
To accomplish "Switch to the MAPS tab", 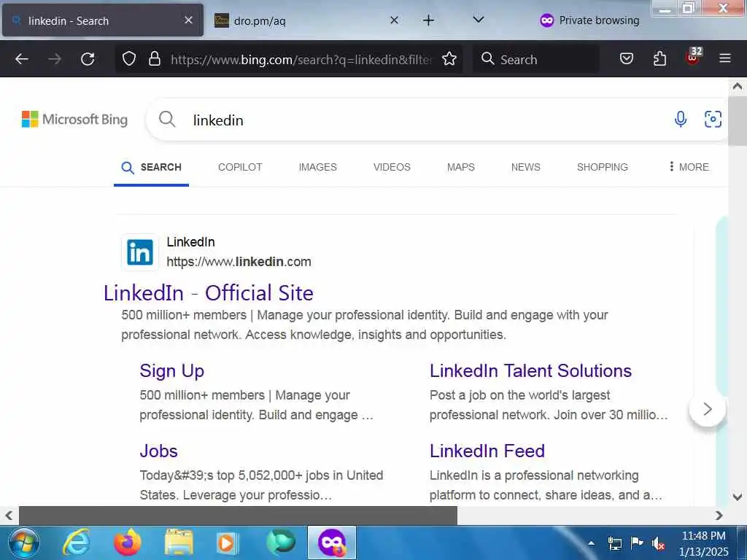I will point(461,167).
